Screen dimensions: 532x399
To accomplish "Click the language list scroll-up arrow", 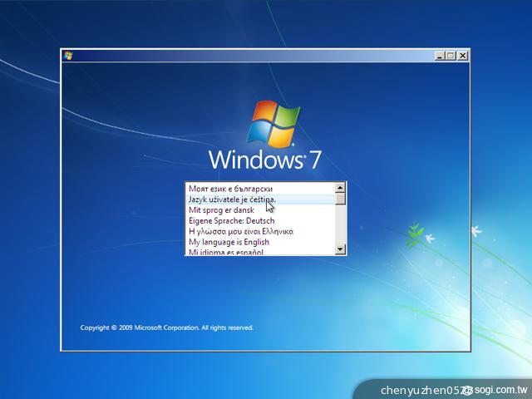I will tap(340, 187).
